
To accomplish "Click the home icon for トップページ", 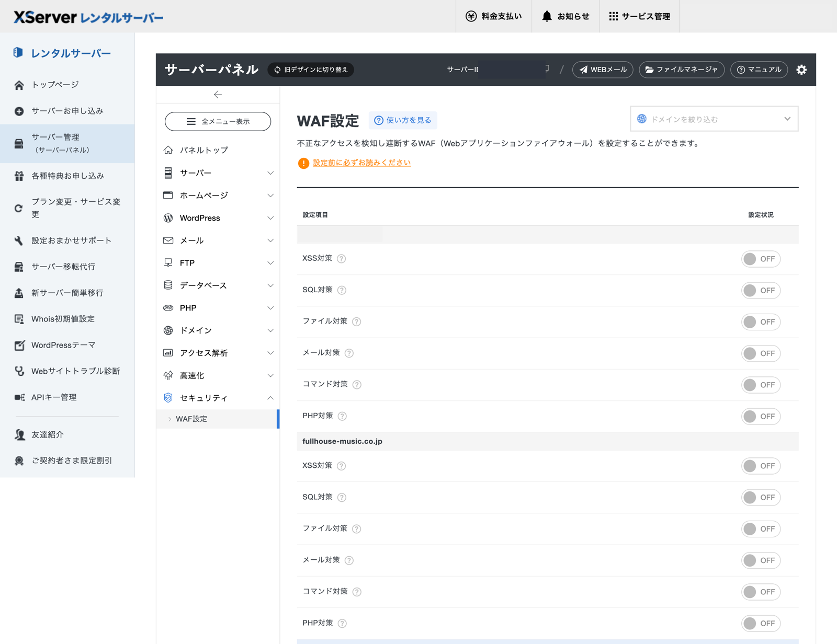I will coord(19,85).
